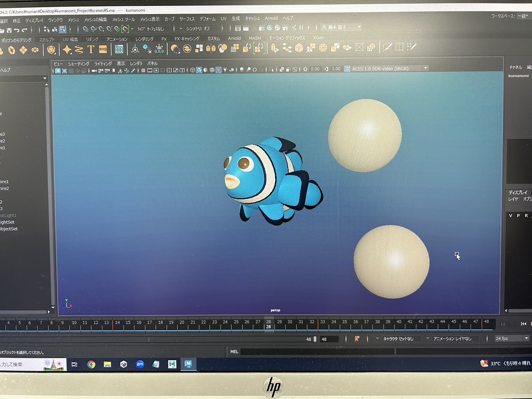Toggle the green-highlighted Make Live magnet icon
Image resolution: width=532 pixels, height=399 pixels.
pos(125,28)
